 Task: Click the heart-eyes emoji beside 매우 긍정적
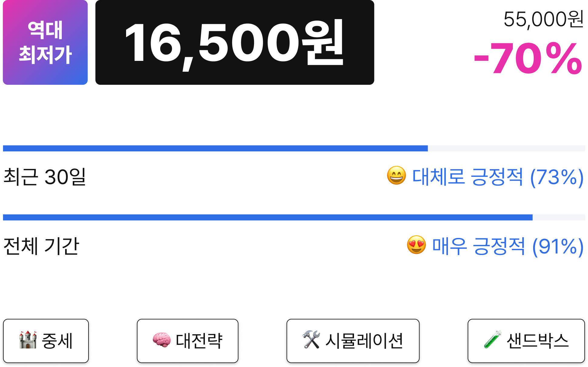(416, 245)
